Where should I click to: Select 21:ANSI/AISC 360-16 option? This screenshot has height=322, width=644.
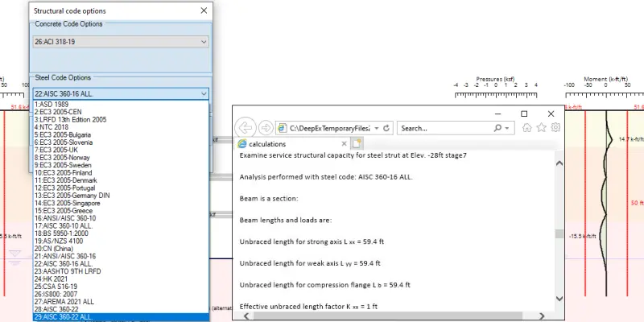click(x=65, y=256)
